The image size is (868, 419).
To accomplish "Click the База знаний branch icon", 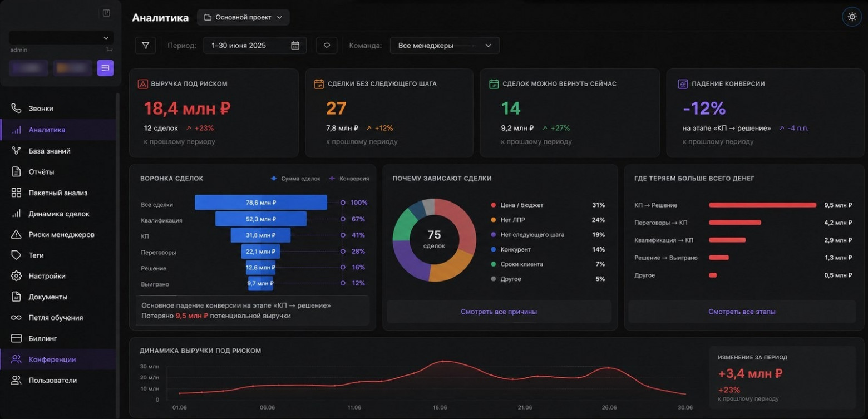I will 16,151.
